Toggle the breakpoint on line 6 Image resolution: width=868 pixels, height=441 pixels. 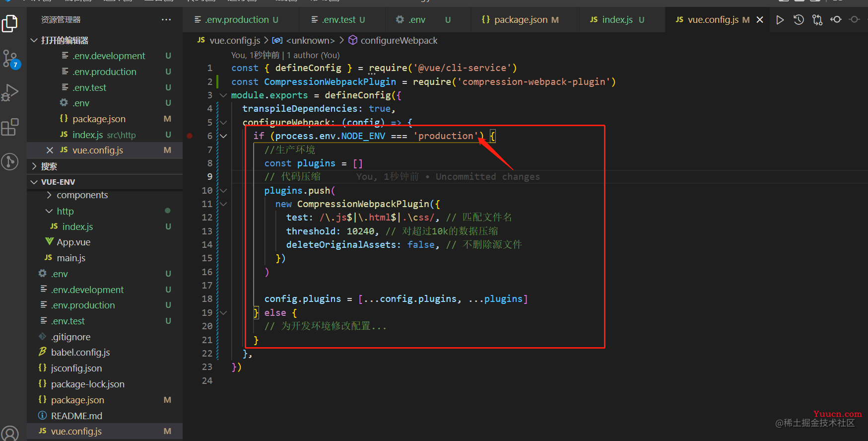pos(190,136)
